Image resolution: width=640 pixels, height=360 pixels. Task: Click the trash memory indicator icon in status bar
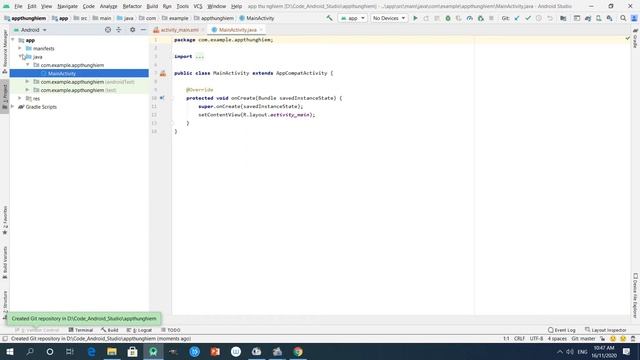pos(633,339)
